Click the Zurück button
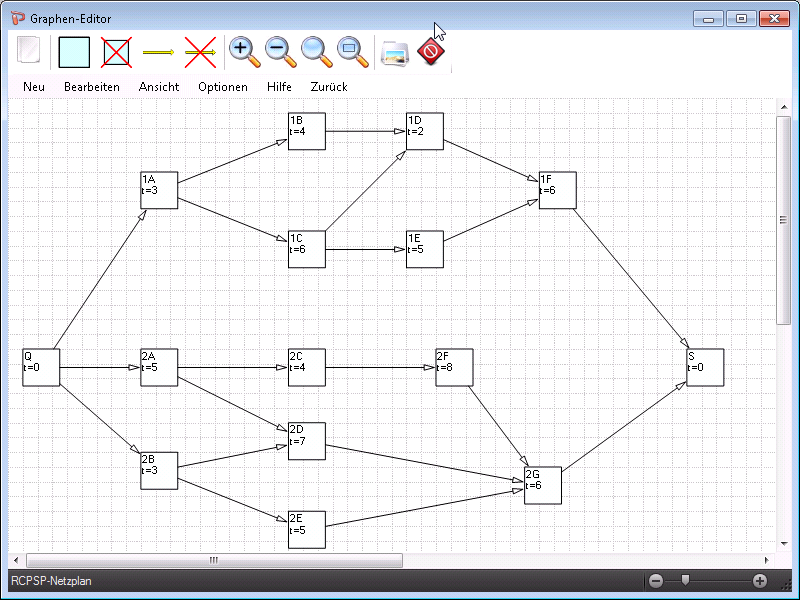The image size is (800, 600). coord(329,87)
